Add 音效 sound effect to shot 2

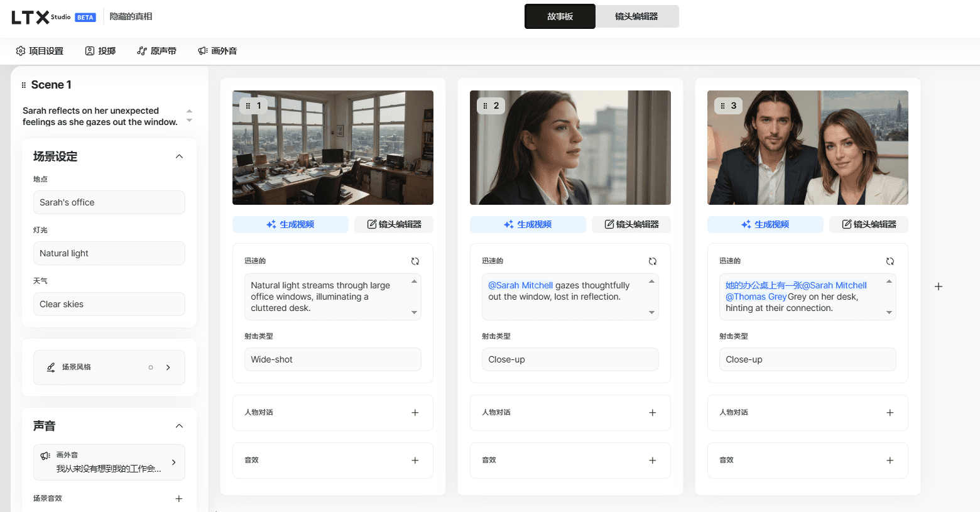tap(653, 460)
